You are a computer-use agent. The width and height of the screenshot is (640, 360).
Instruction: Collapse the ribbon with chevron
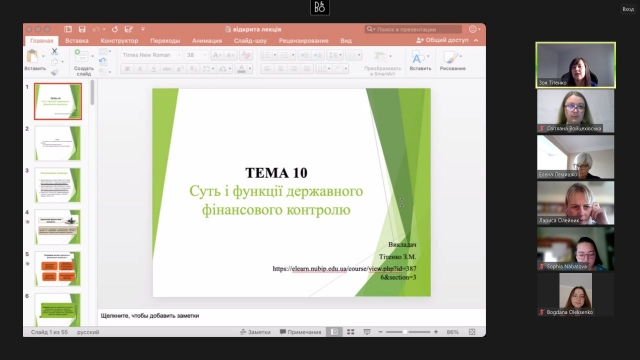tap(476, 40)
